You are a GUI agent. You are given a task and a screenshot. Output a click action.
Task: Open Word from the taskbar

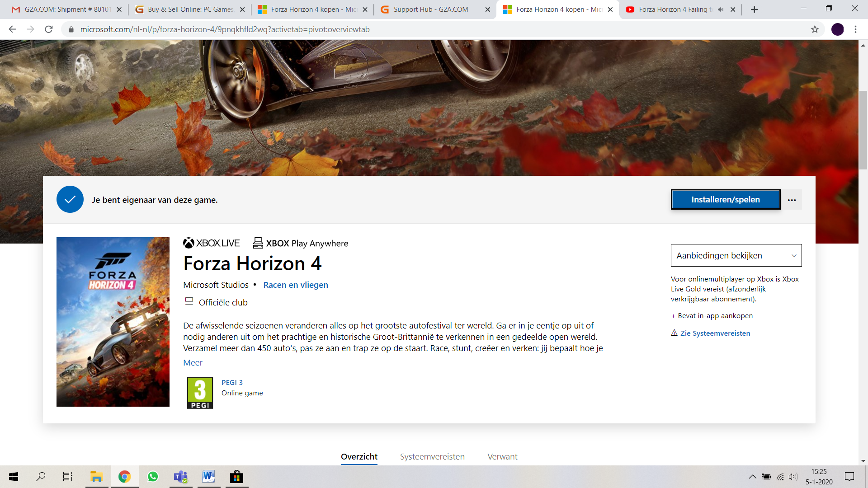pos(208,477)
